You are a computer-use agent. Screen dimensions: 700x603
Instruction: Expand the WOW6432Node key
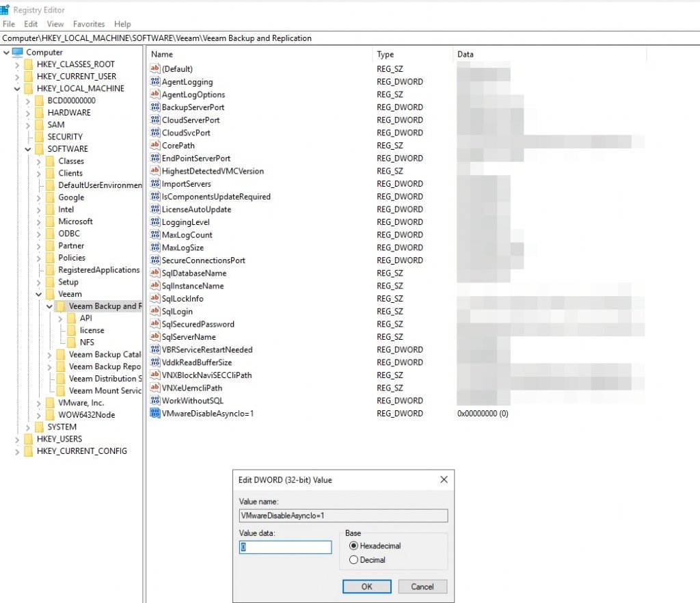point(38,415)
